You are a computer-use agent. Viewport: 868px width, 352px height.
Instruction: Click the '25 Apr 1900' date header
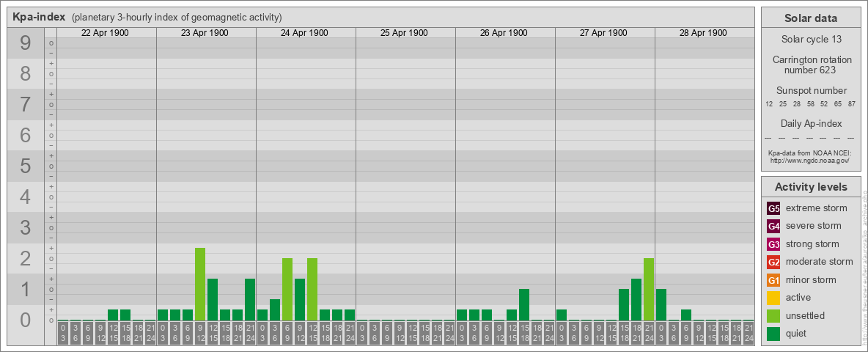(x=404, y=33)
